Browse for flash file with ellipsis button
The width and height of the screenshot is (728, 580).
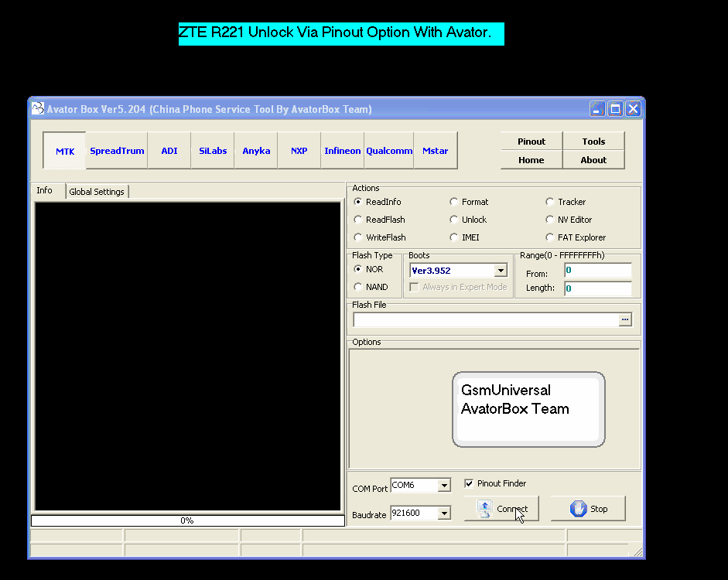625,319
